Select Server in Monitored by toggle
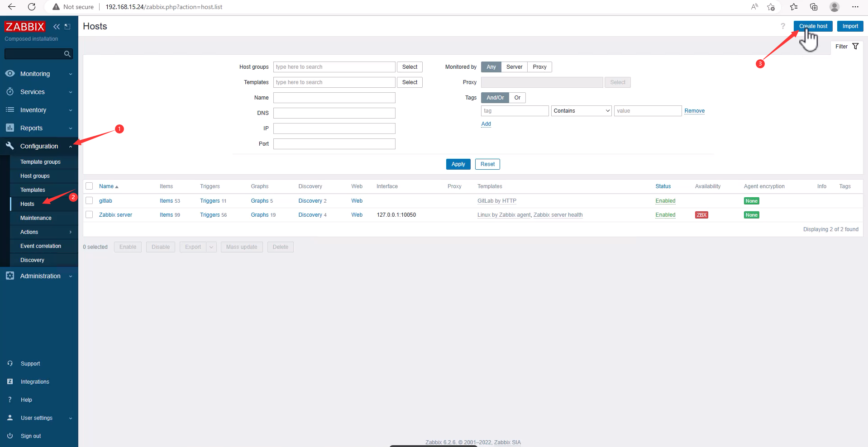This screenshot has height=447, width=868. click(x=514, y=67)
